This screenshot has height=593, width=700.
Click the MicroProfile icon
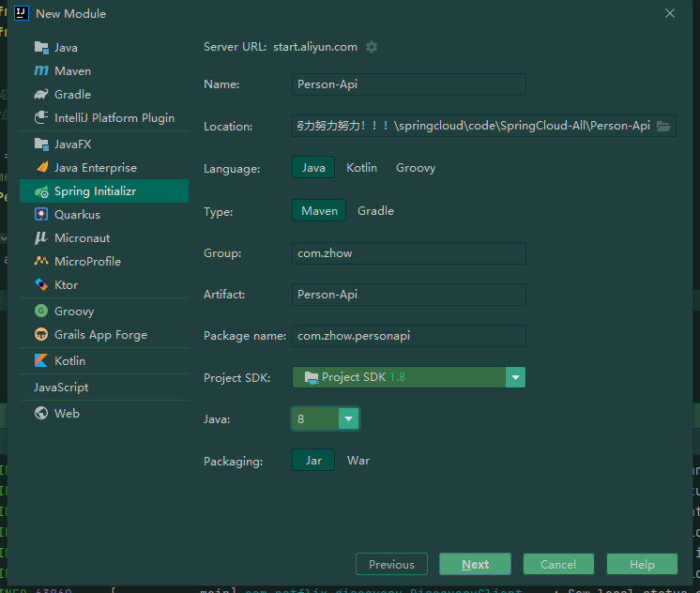coord(41,261)
